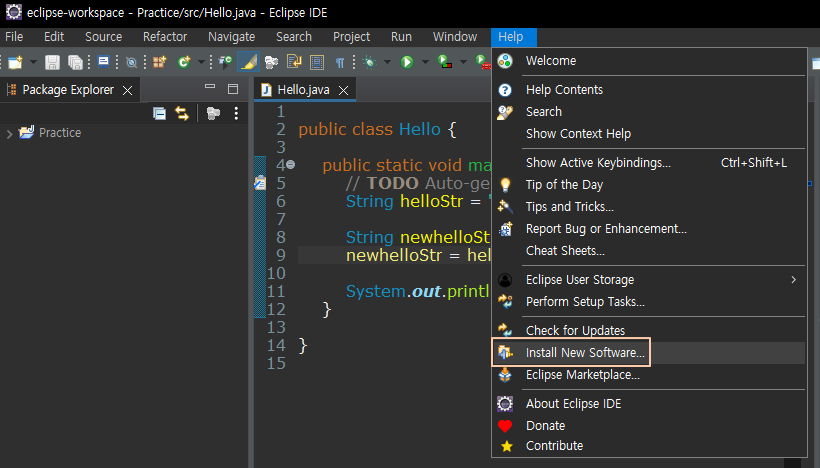Toggle the Mark Occurrences highlighter icon
This screenshot has width=820, height=468.
250,62
